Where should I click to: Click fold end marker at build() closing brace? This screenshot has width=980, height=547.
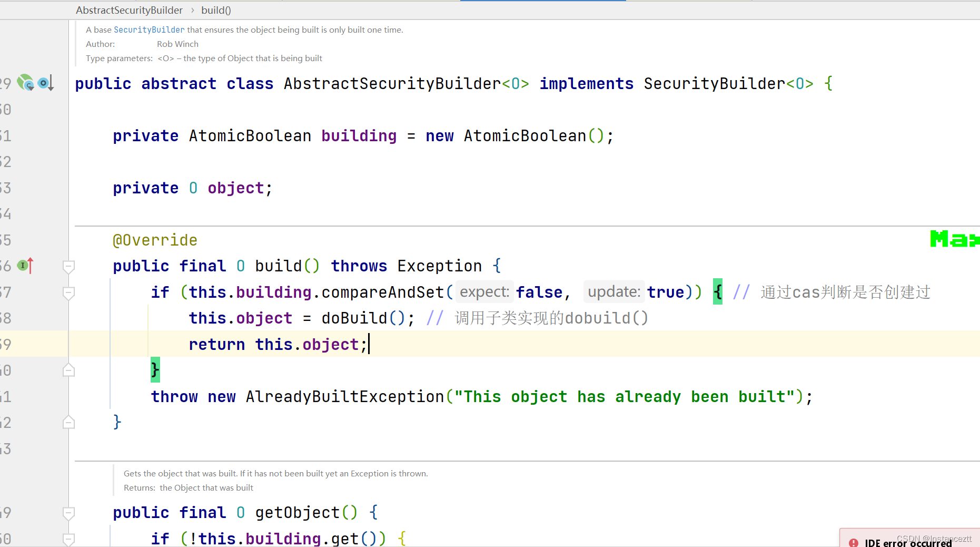click(68, 422)
